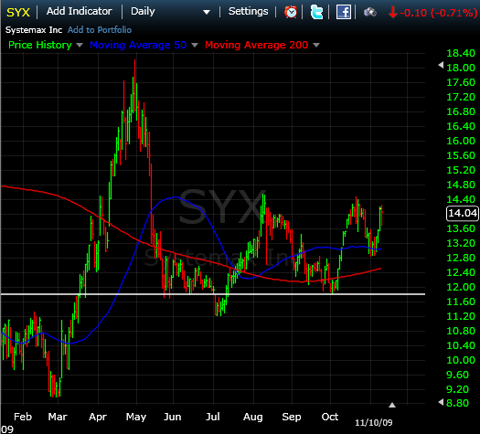Select the Price History legend label
The width and height of the screenshot is (480, 434).
pyautogui.click(x=40, y=45)
